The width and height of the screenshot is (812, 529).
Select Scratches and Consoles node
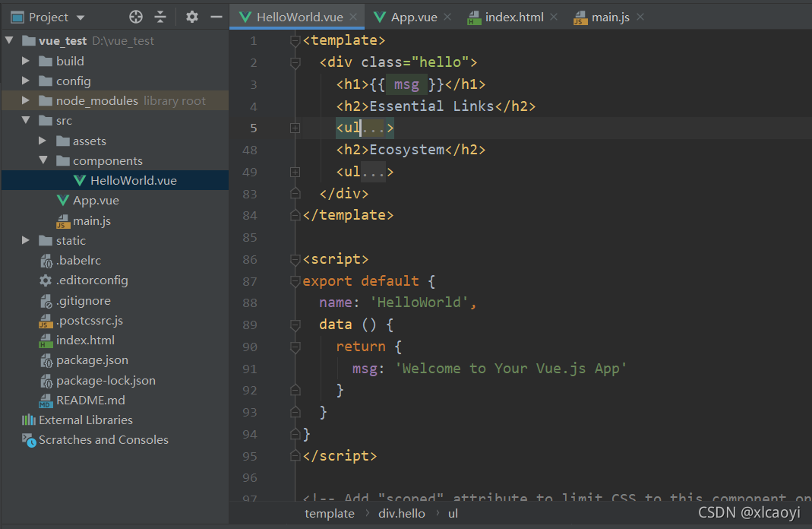(103, 440)
